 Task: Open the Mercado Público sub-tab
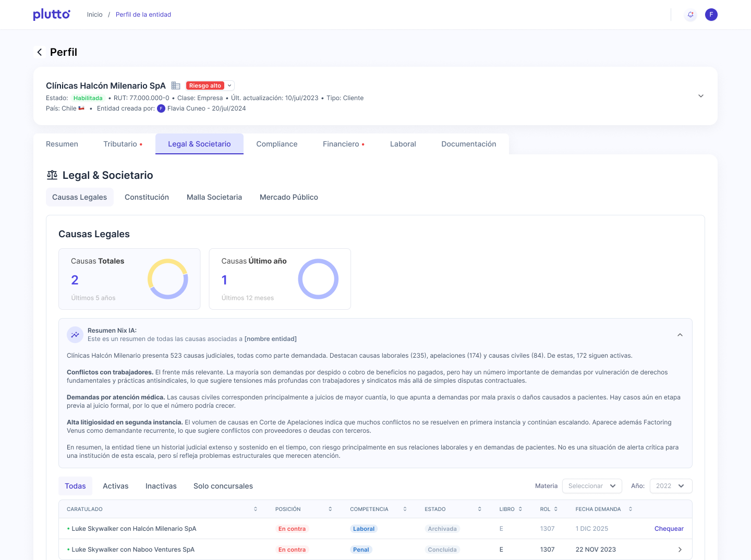[x=289, y=197]
